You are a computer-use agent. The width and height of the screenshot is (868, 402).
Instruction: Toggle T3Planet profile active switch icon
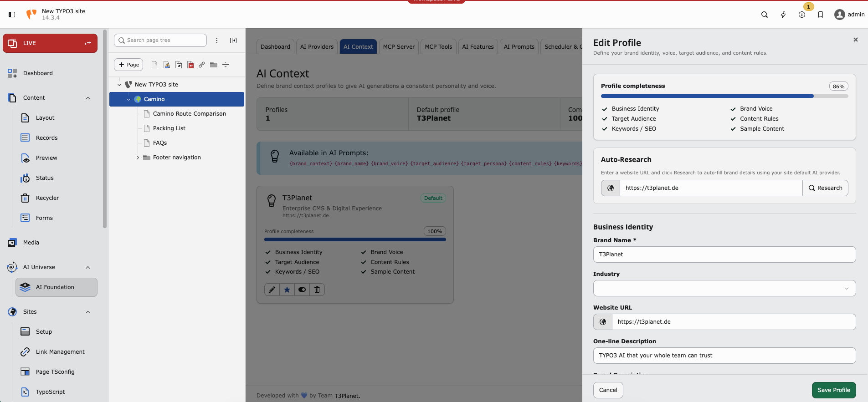pyautogui.click(x=302, y=290)
